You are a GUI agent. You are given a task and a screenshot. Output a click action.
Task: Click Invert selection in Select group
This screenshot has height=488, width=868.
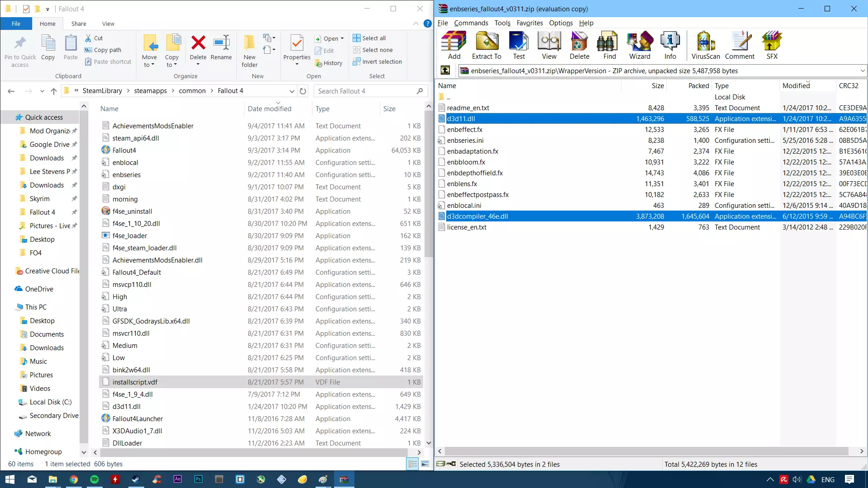tap(377, 62)
